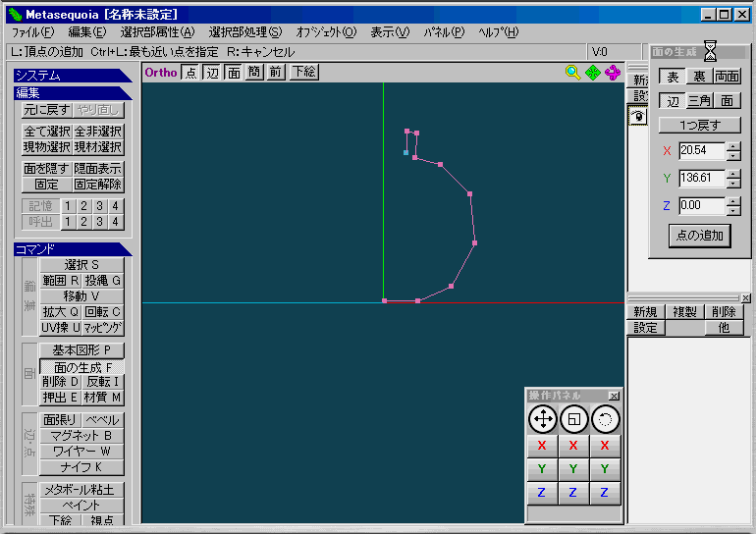The height and width of the screenshot is (535, 756).
Task: Toggle 面 face display button
Action: point(234,73)
